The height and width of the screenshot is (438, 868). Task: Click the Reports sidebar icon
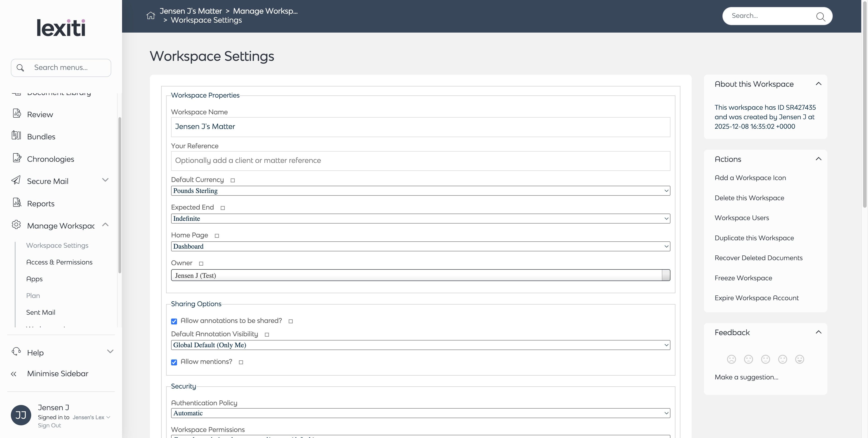[17, 203]
